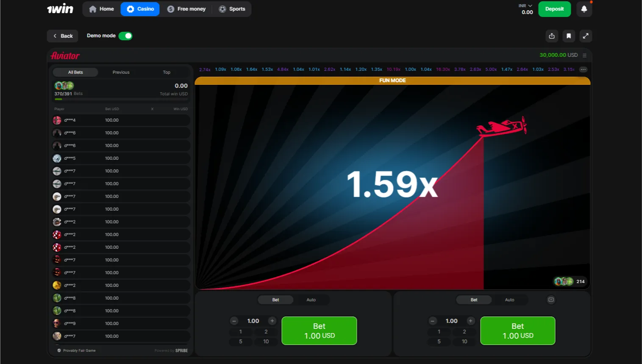Set left bet to quick amount 1
Screen dimensions: 642x364
241,332
